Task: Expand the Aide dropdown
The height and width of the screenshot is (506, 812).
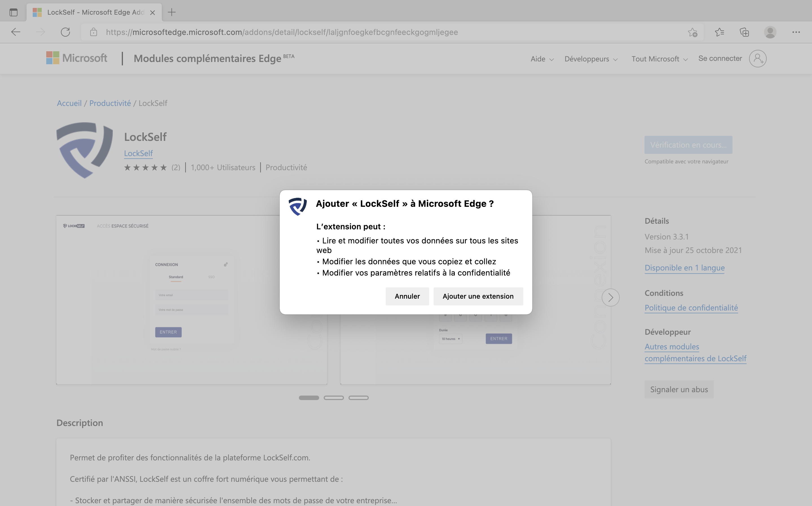Action: (542, 59)
